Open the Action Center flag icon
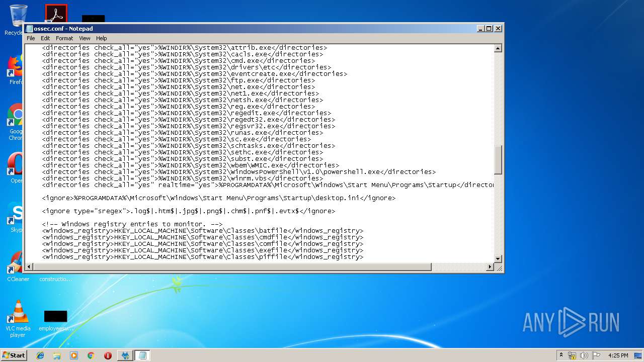The height and width of the screenshot is (362, 644). (x=596, y=355)
